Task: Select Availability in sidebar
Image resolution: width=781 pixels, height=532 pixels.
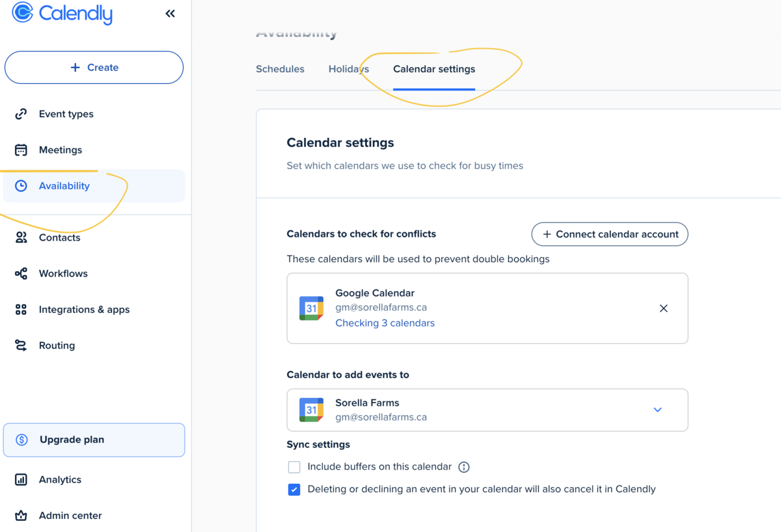Action: pyautogui.click(x=94, y=186)
